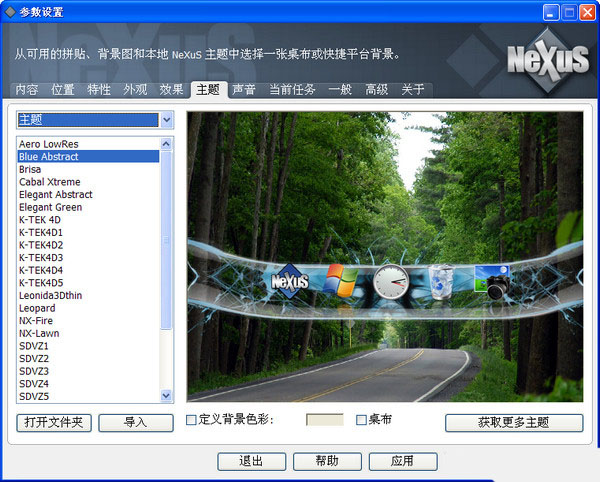Click the recycle bin icon in the preview dock

(441, 282)
